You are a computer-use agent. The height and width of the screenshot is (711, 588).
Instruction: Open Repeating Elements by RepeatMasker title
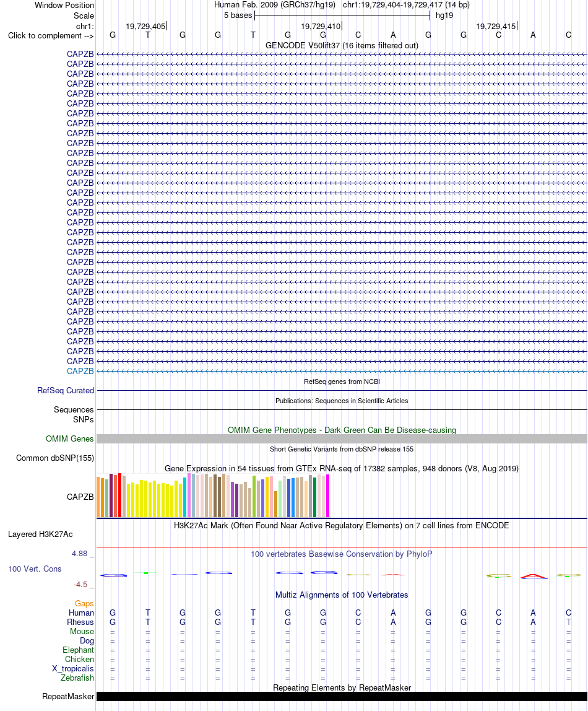click(x=342, y=688)
